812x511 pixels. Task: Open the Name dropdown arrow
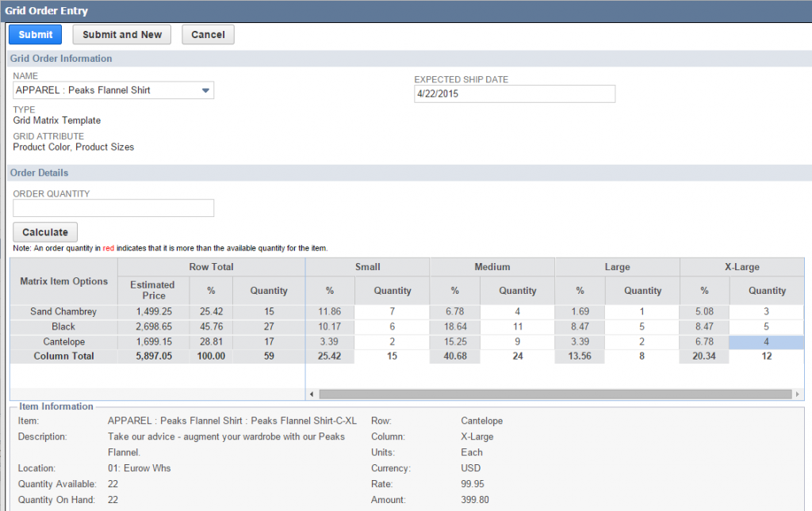click(205, 90)
